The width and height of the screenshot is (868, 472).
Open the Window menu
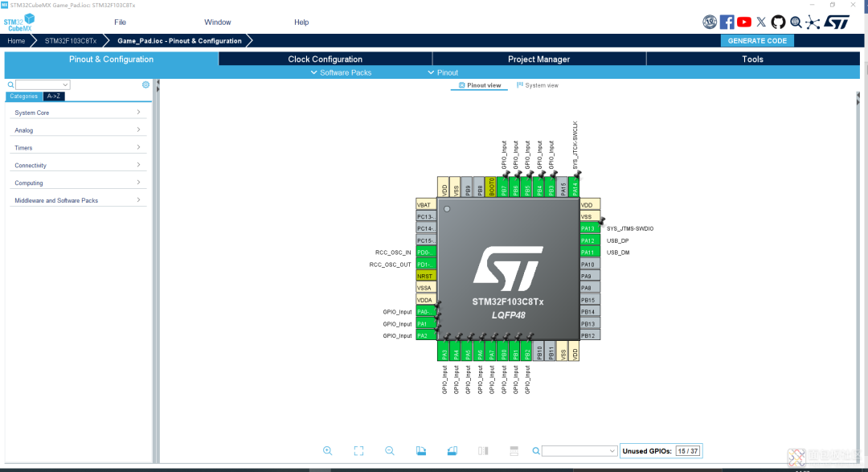[218, 23]
